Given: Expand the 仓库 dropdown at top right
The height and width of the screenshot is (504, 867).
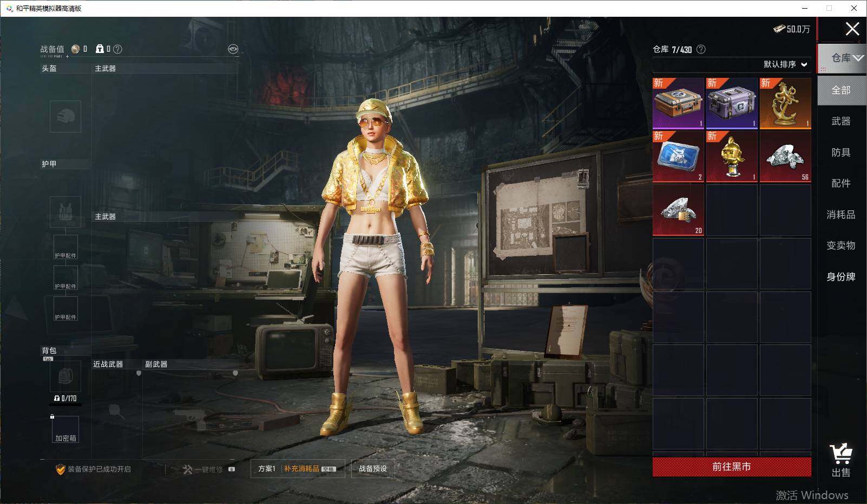Looking at the screenshot, I should coord(842,58).
